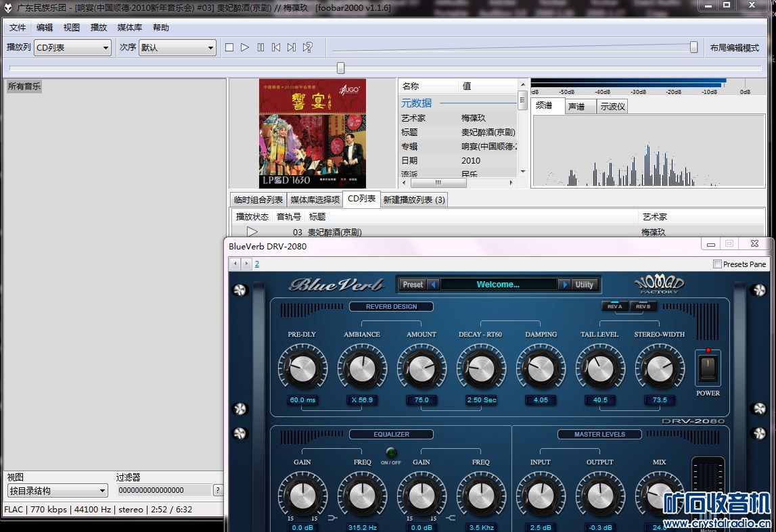
Task: Click the TAIL LEVEL knob
Action: (600, 369)
